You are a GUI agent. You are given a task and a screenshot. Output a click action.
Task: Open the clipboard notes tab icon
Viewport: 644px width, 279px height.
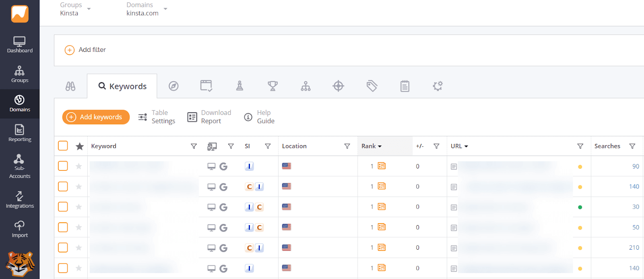(405, 86)
